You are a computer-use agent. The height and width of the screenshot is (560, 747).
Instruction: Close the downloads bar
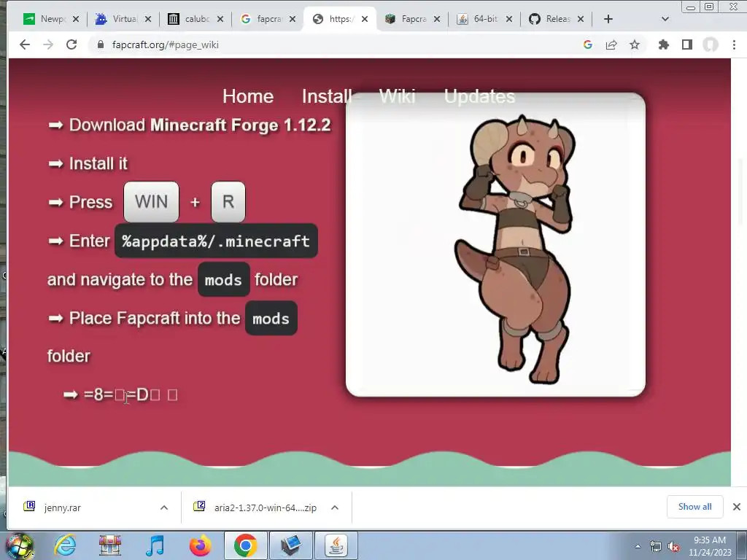point(737,507)
